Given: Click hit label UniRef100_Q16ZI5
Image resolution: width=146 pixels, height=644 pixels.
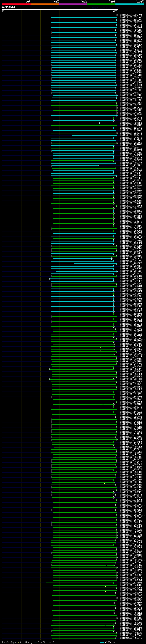Looking at the screenshot, I should 131,435.
